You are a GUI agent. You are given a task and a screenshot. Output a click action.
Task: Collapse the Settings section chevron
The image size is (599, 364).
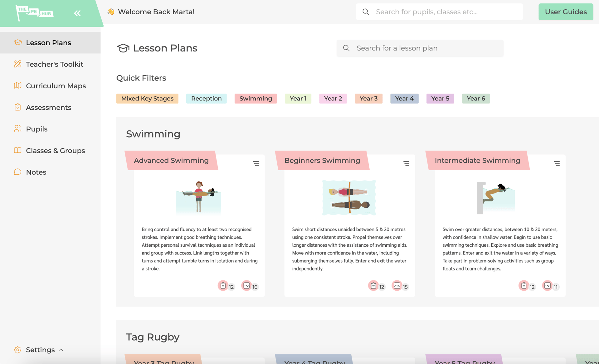coord(61,350)
